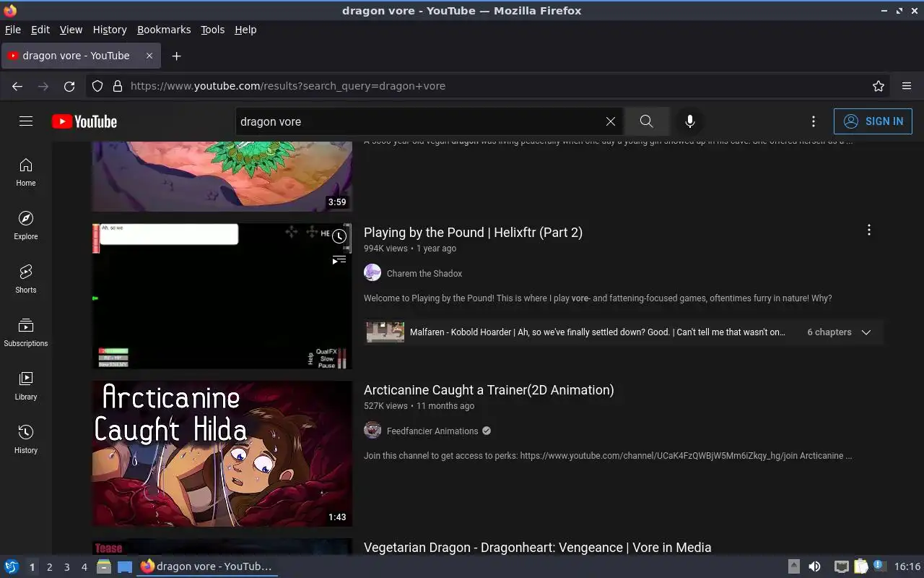Screen dimensions: 924x578
Task: Click the tracking protection shield icon
Action: 97,86
